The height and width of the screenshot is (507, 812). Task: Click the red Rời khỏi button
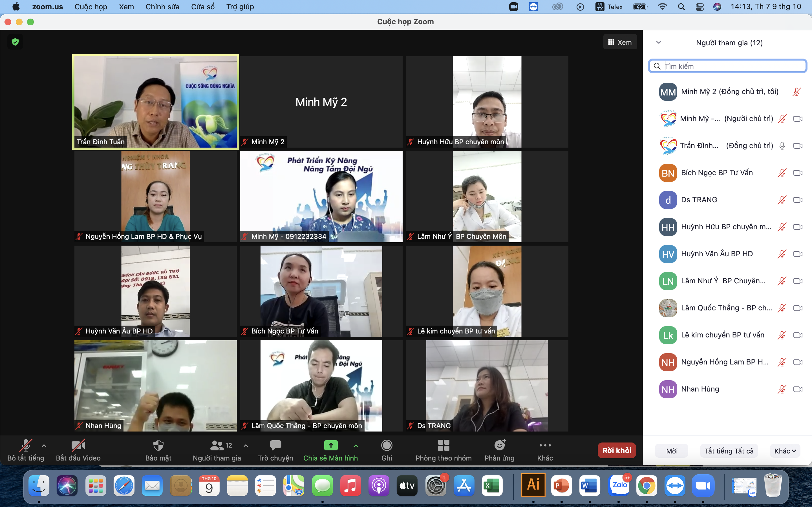click(616, 451)
